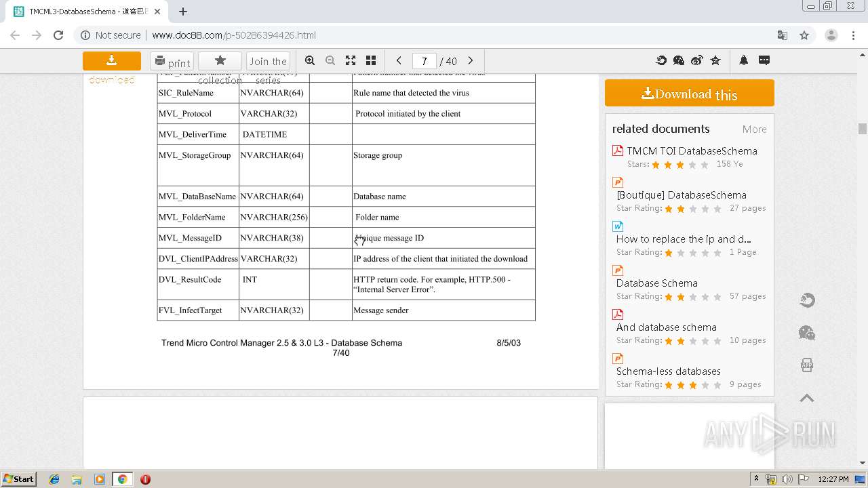Open media player taskbar icon
This screenshot has height=488, width=868.
pyautogui.click(x=100, y=479)
